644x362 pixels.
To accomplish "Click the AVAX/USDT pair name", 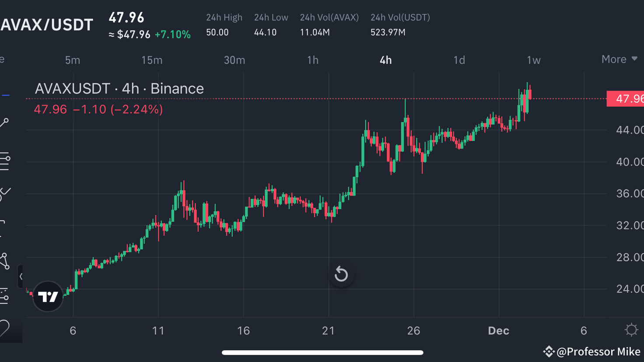I will 47,25.
